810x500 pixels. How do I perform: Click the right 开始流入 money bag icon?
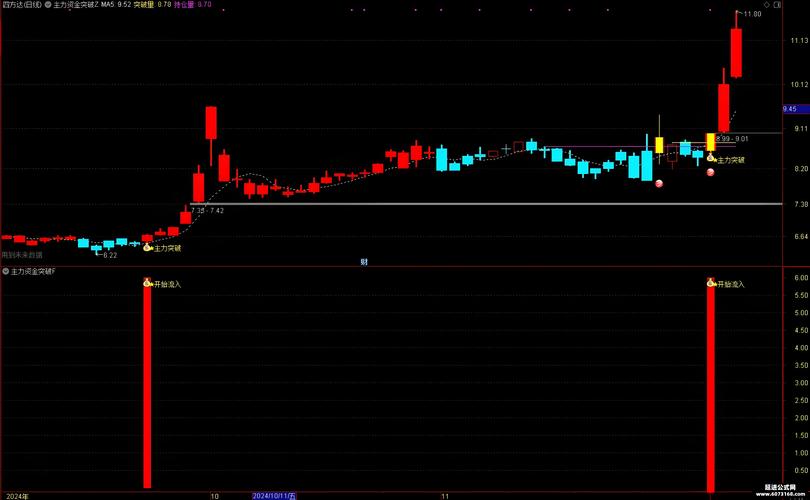tap(711, 283)
